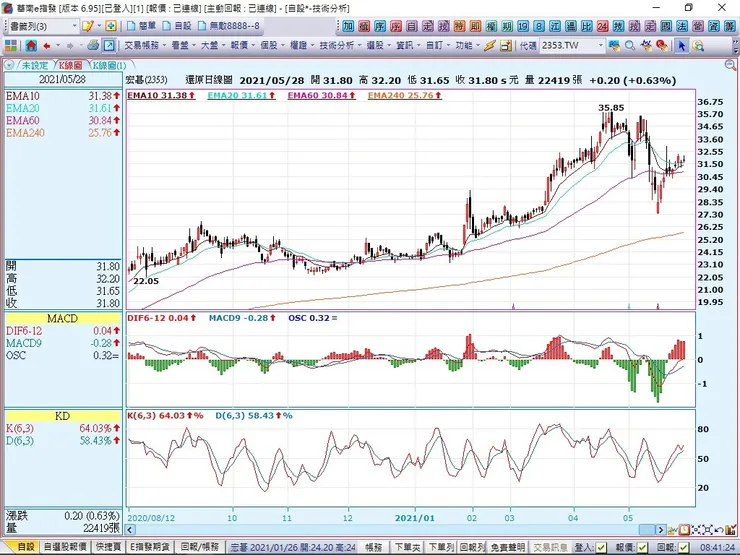740x555 pixels.
Task: Click the 比 toolbar icon
Action: click(587, 26)
